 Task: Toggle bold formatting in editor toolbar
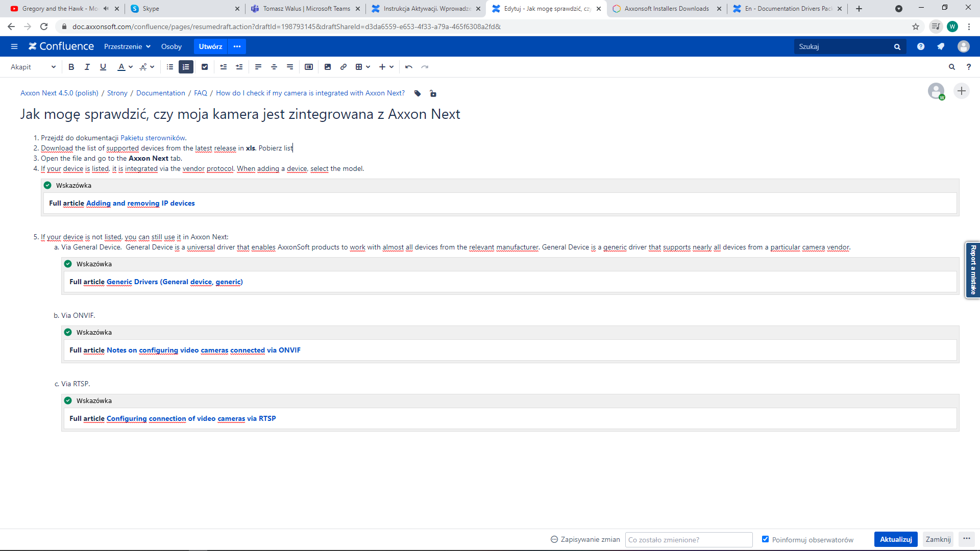pyautogui.click(x=71, y=67)
